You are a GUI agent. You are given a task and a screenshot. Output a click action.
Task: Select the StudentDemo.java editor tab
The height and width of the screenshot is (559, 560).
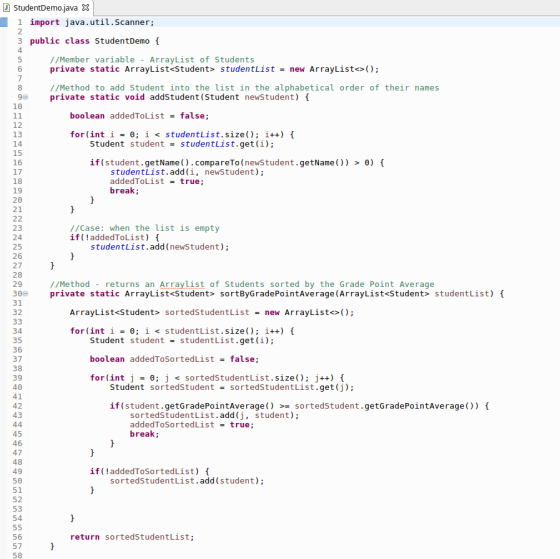pos(46,8)
